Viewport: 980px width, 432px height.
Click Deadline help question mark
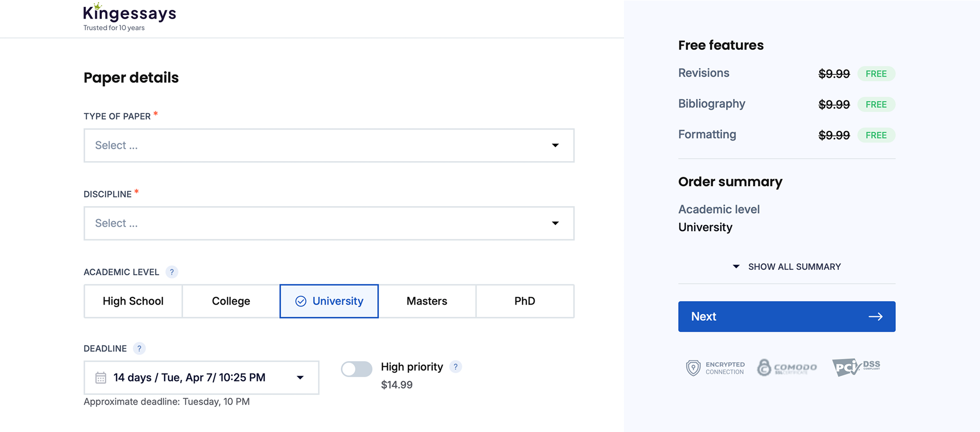click(139, 348)
